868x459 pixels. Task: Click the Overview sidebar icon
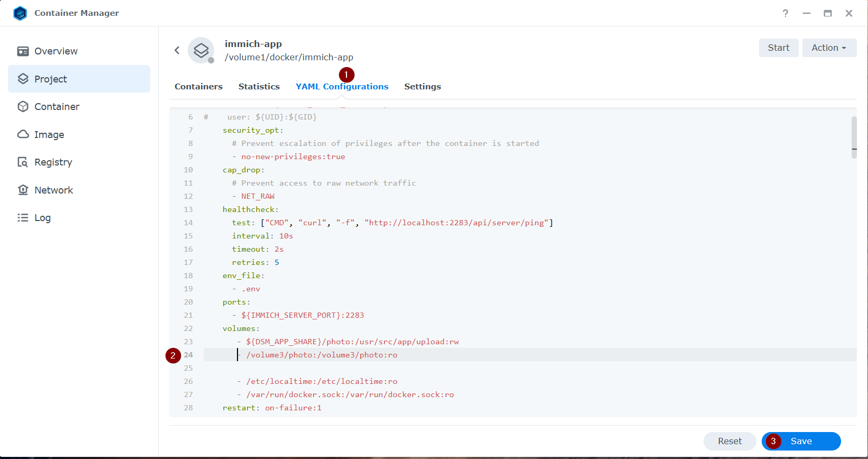click(23, 51)
